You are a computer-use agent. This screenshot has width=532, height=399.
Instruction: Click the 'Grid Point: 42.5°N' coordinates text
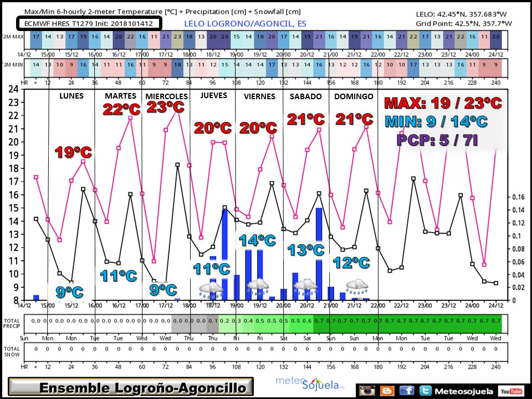463,23
